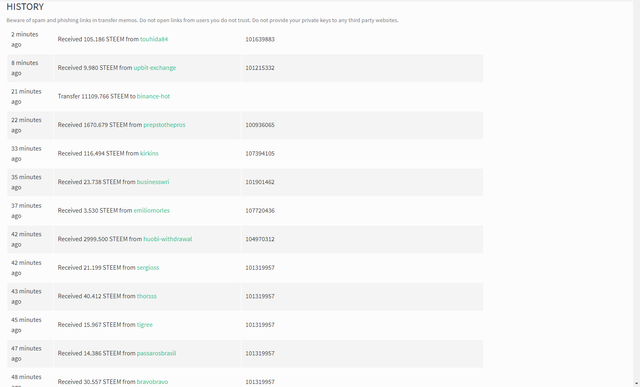Open the touhida84 account link
This screenshot has width=640, height=387.
154,39
